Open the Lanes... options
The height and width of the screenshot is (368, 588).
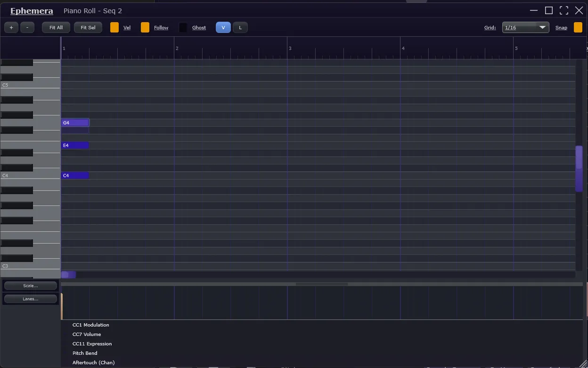[31, 299]
